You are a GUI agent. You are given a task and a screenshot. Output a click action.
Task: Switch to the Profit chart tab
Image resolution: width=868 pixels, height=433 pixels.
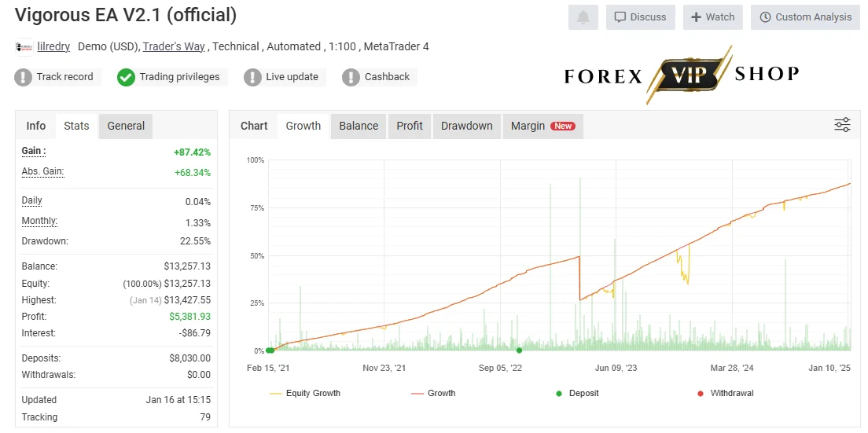[410, 126]
